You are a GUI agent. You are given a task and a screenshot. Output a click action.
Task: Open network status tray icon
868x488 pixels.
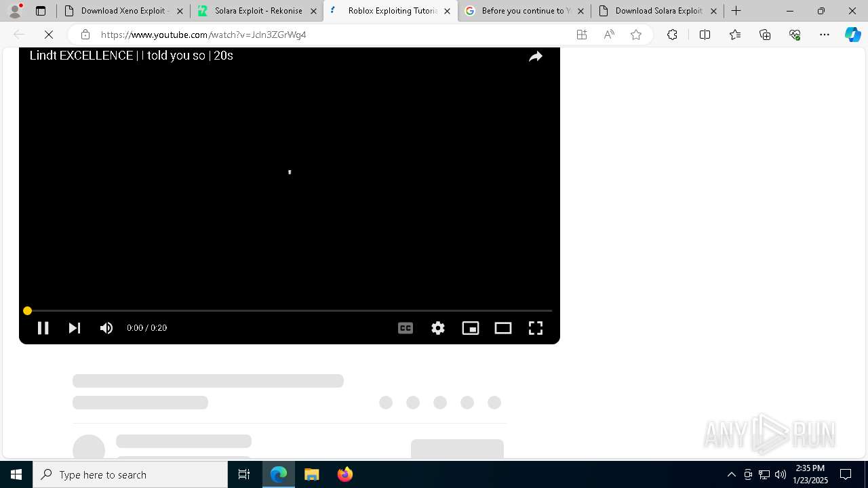(x=764, y=474)
